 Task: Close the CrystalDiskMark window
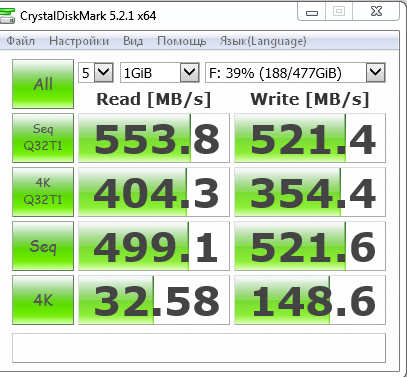(376, 12)
